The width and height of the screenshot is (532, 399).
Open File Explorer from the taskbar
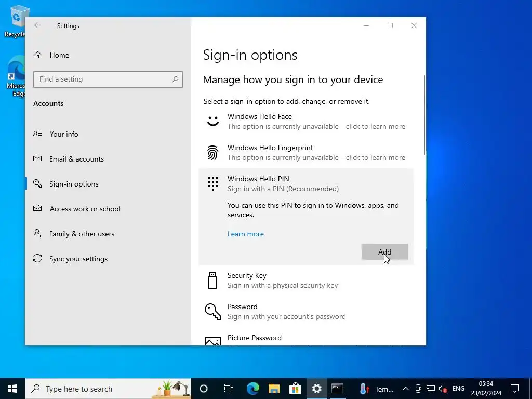pyautogui.click(x=274, y=389)
